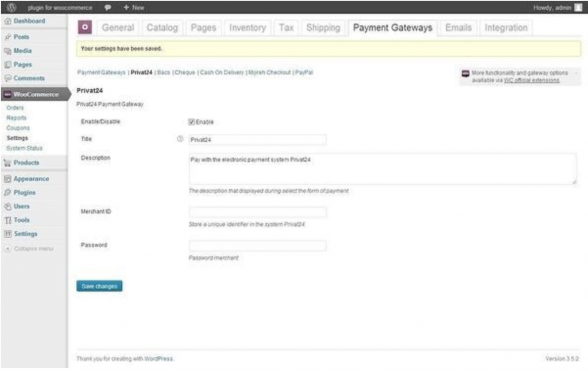Open the Cash On Delivery link
The image size is (588, 372).
[x=222, y=72]
